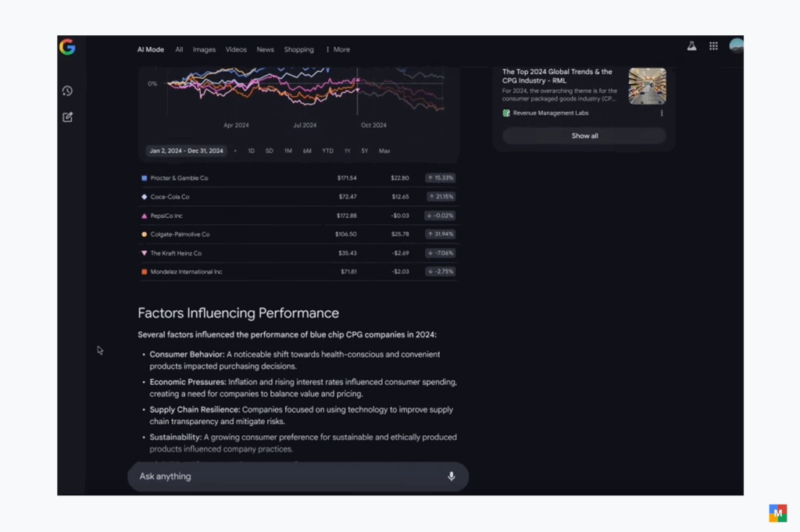Select the 5D chart range

(x=270, y=151)
